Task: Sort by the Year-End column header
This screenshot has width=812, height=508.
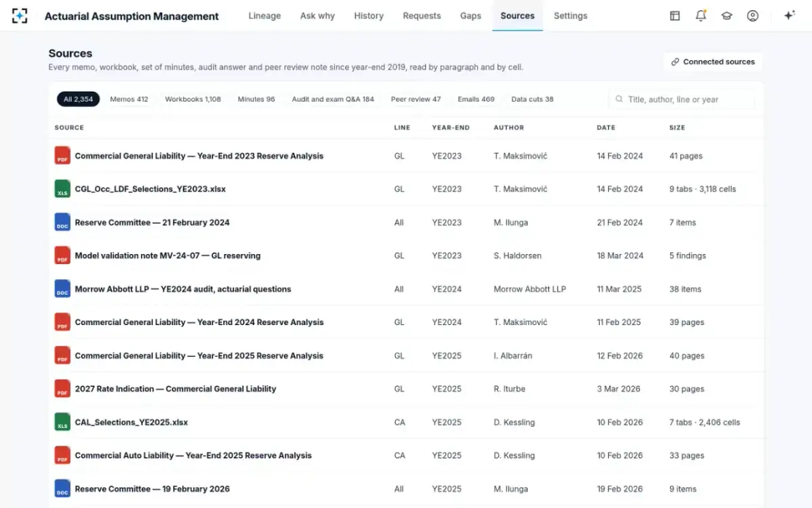Action: [x=451, y=127]
